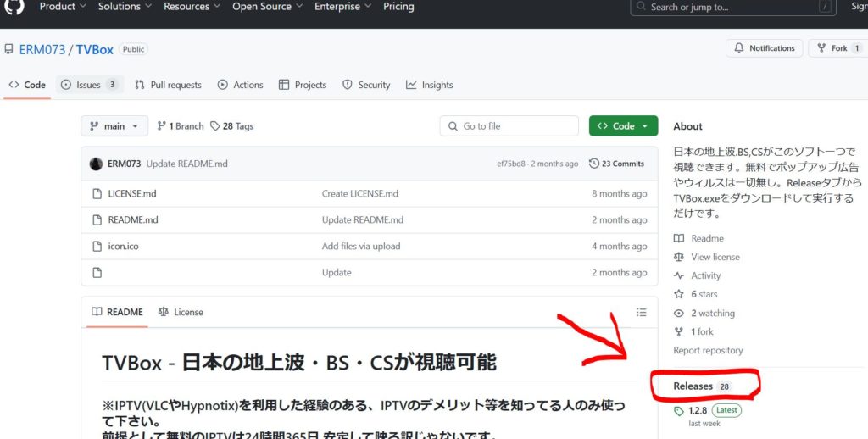Viewport: 868px width, 439px height.
Task: Click the GitHub logo icon
Action: (x=14, y=7)
